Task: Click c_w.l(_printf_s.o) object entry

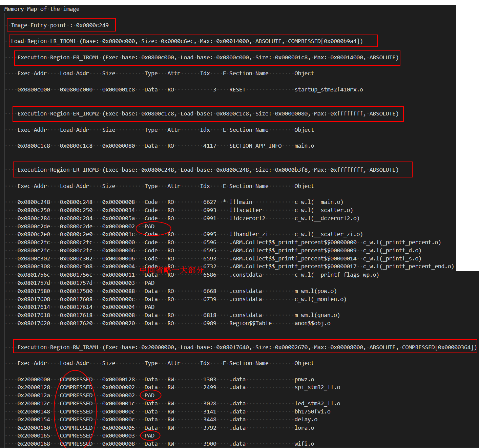Action: click(x=392, y=259)
